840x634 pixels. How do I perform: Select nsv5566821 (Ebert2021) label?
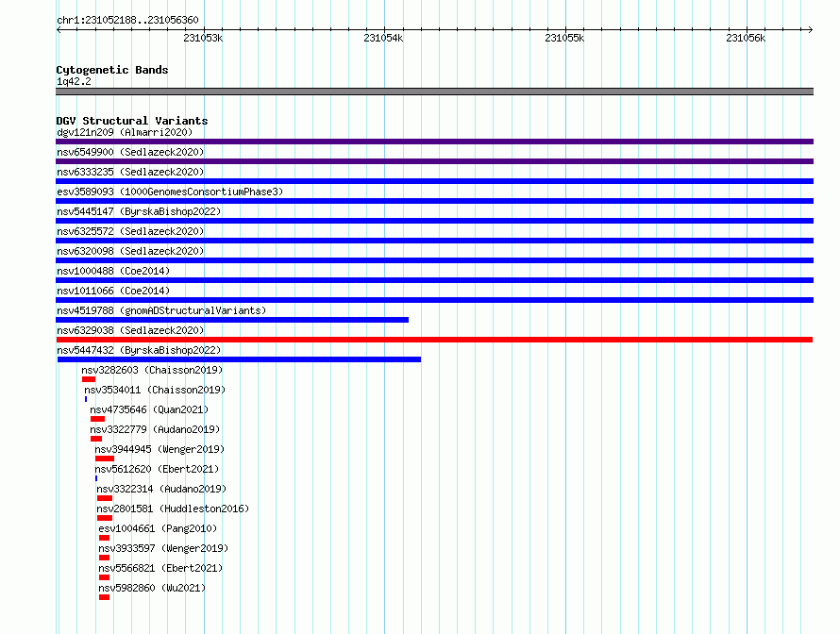click(160, 568)
